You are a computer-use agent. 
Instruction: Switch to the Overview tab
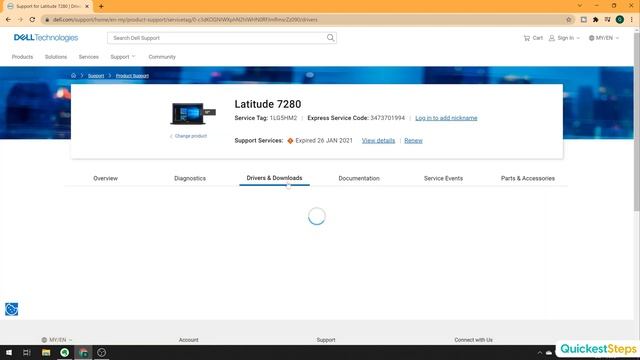click(x=105, y=178)
